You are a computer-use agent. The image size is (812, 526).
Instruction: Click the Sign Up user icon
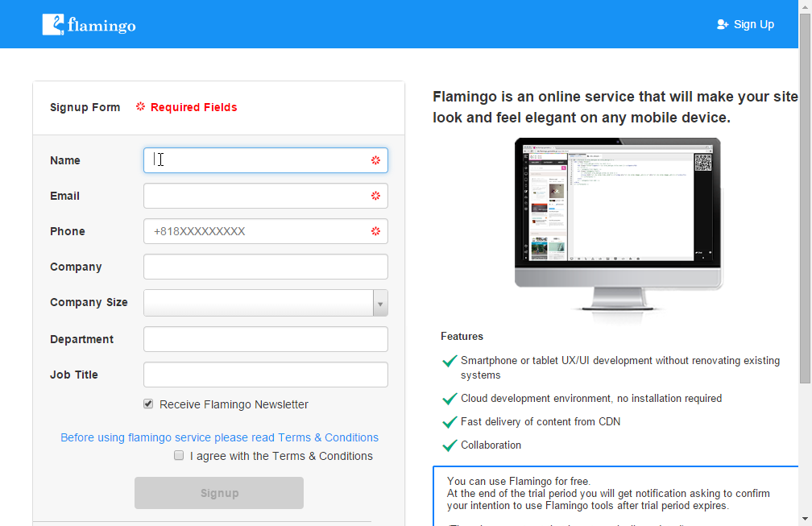[x=723, y=24]
